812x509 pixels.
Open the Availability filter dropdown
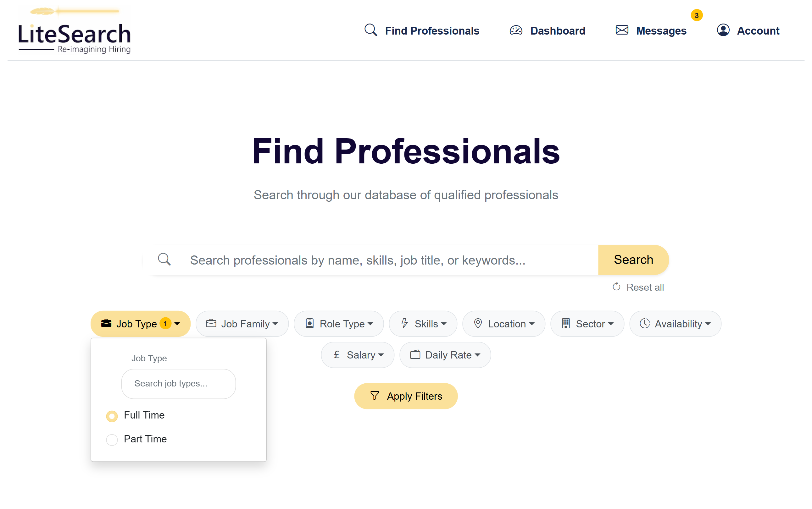click(675, 324)
